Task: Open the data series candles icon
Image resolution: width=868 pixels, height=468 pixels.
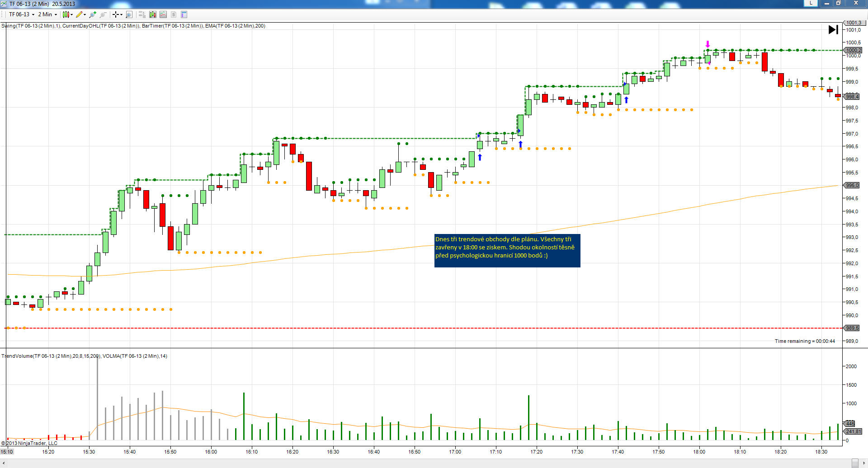Action: [153, 14]
